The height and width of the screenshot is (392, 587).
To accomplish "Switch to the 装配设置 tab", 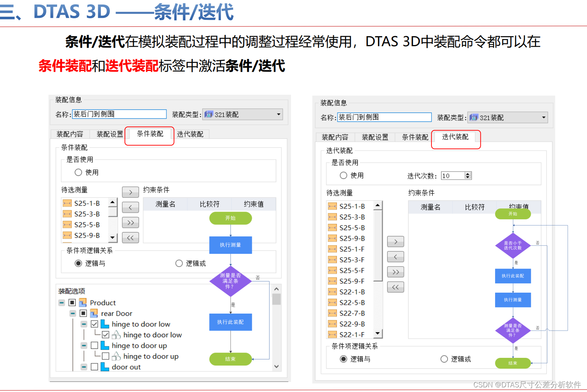I will pyautogui.click(x=109, y=134).
